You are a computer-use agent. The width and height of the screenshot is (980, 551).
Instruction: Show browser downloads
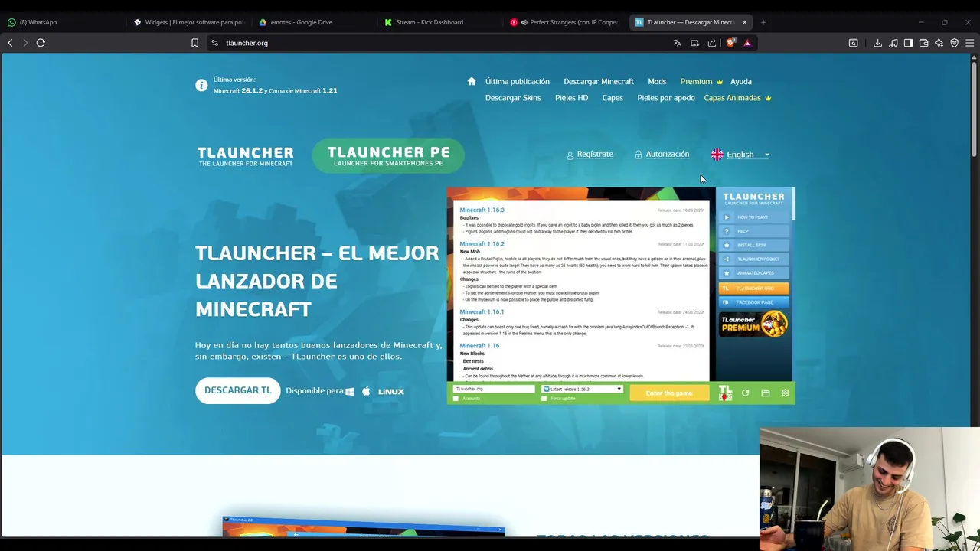[x=877, y=43]
